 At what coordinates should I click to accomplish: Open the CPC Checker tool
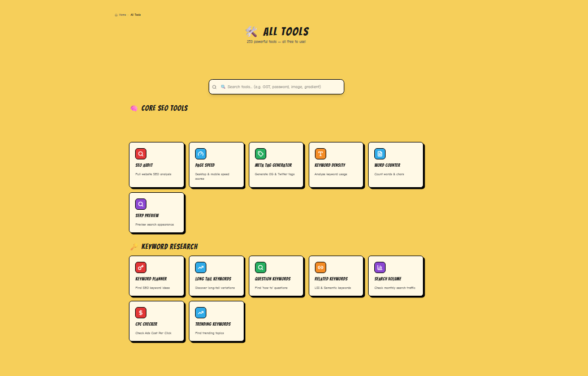pyautogui.click(x=157, y=321)
